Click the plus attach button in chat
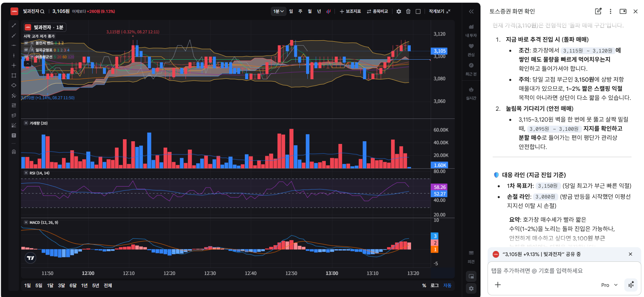644x297 pixels. pos(498,285)
